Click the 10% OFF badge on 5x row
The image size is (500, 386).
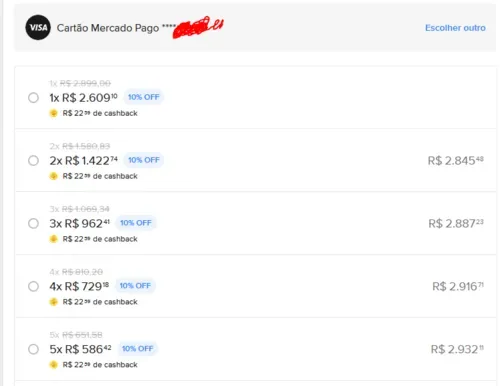pos(137,349)
